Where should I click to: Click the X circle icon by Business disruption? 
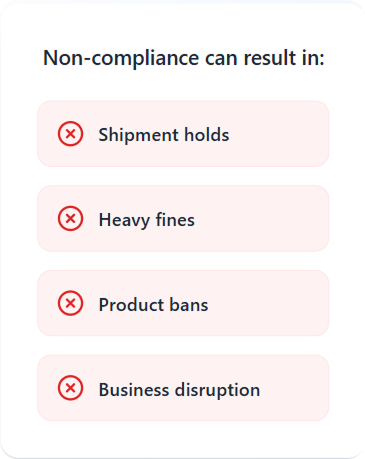click(70, 388)
